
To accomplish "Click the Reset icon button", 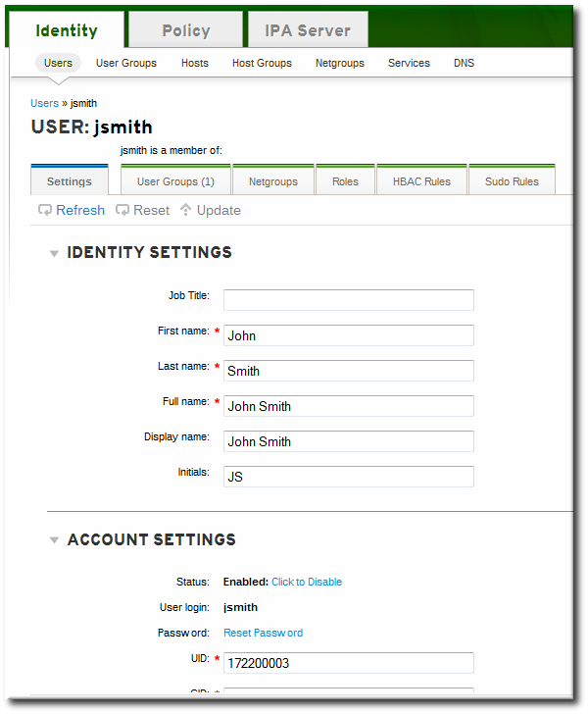I will click(122, 210).
